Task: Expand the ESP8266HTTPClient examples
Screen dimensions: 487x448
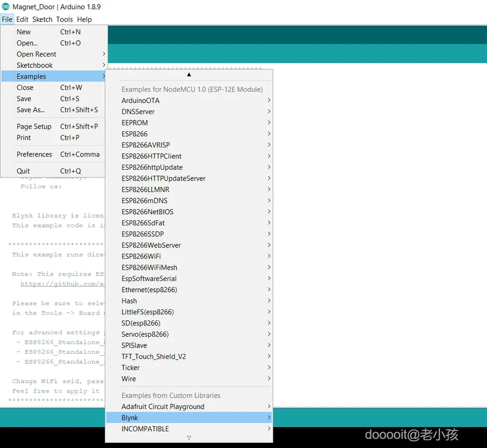Action: pyautogui.click(x=189, y=156)
